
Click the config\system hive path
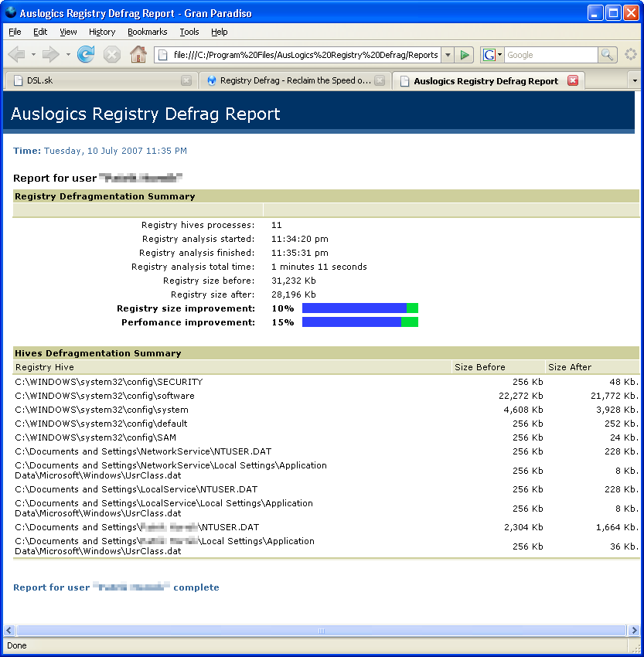click(101, 410)
